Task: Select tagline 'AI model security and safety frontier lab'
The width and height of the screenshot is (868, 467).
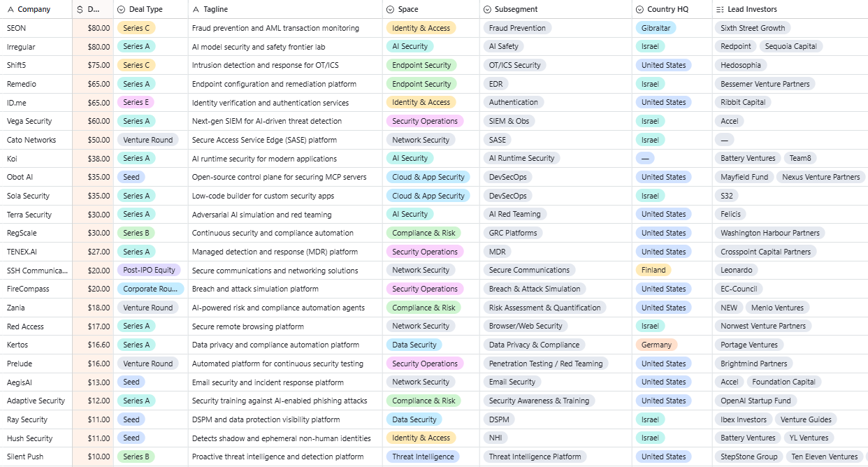Action: click(259, 47)
